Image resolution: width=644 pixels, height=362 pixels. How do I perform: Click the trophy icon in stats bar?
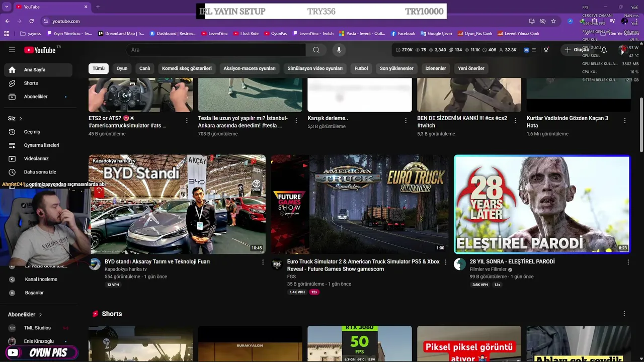click(x=546, y=50)
